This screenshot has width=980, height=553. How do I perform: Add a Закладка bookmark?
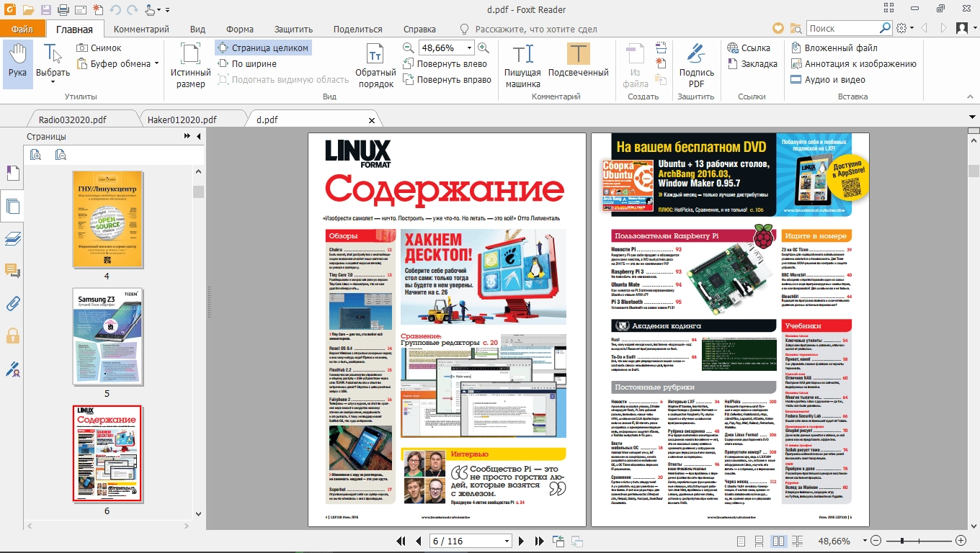point(752,64)
